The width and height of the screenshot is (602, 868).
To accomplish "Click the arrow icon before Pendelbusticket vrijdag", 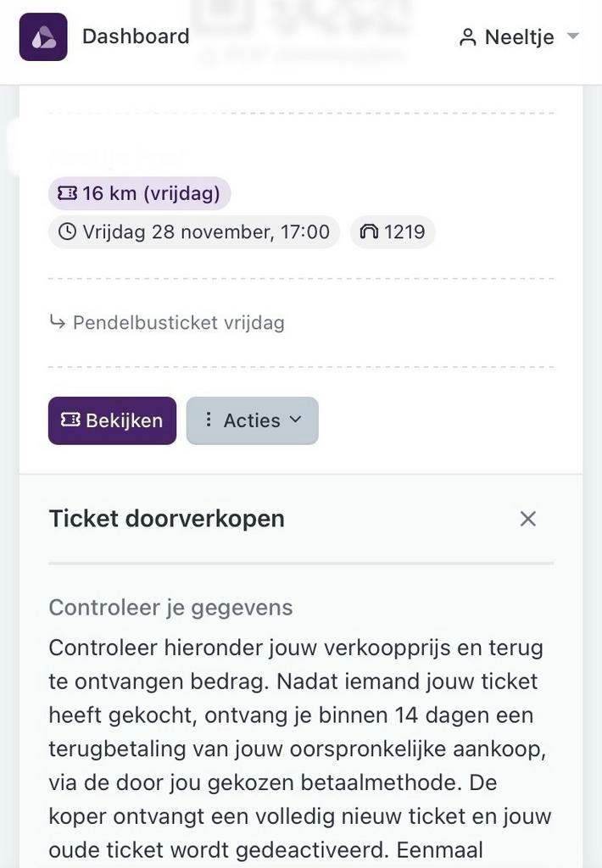I will pyautogui.click(x=59, y=321).
